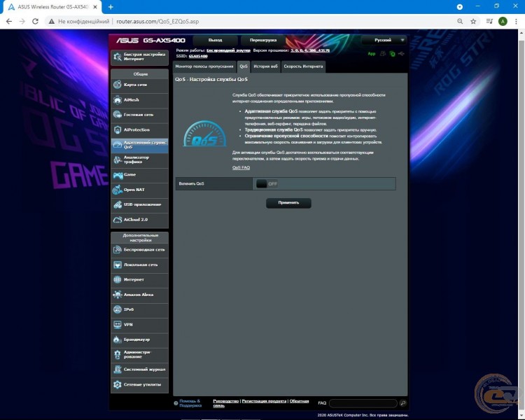This screenshot has width=525, height=420.
Task: Open the browser profile avatar
Action: click(503, 22)
